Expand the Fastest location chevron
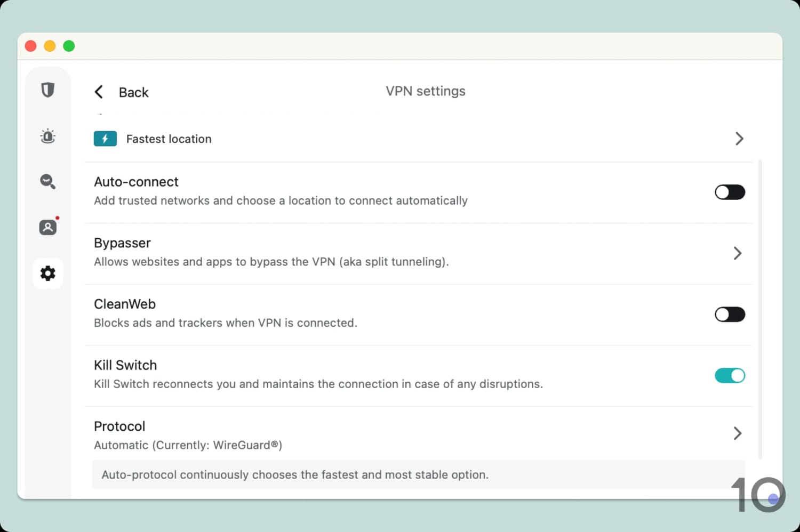 (739, 139)
